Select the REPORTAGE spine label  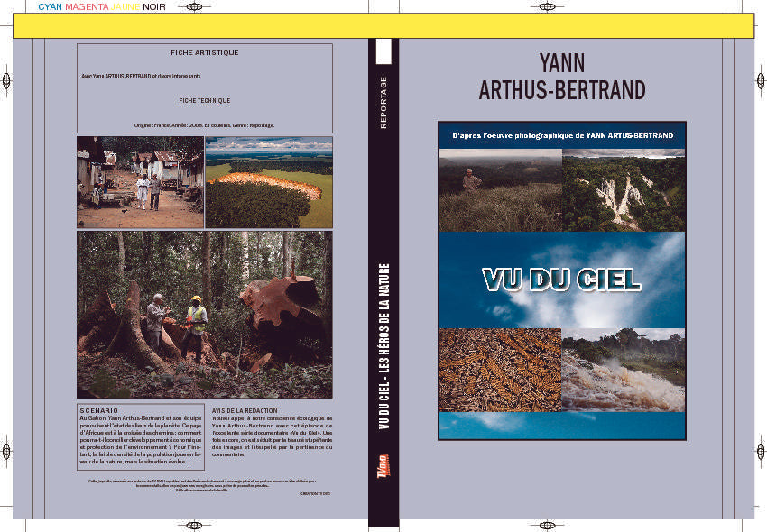[383, 102]
